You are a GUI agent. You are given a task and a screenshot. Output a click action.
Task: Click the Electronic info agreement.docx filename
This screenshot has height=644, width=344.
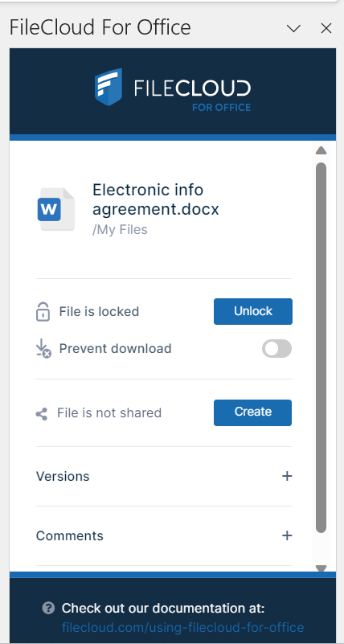pyautogui.click(x=156, y=199)
